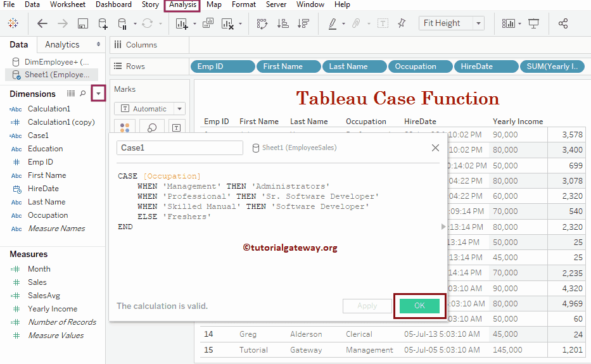Clear the sheet icon
The width and height of the screenshot is (591, 364).
(x=227, y=24)
